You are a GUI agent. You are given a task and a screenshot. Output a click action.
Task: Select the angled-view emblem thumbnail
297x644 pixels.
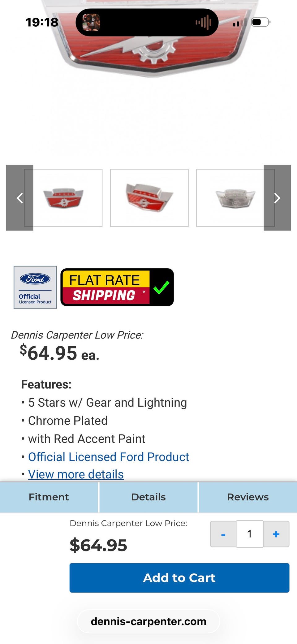click(149, 198)
